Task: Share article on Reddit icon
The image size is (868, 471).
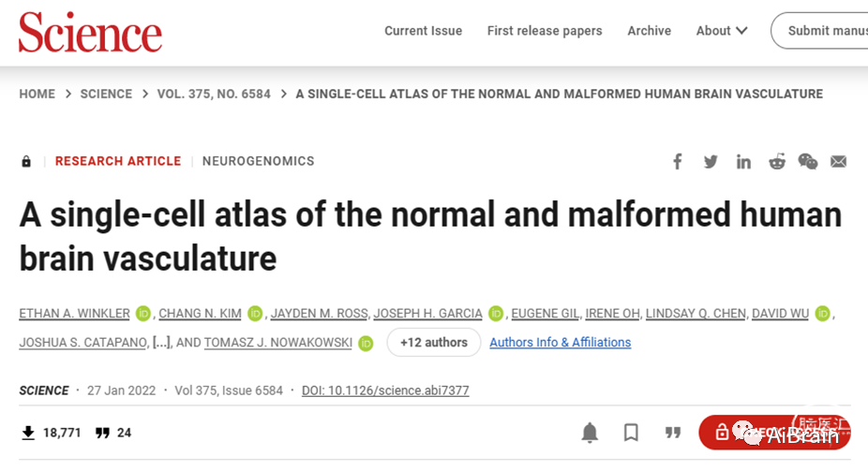Action: (777, 161)
